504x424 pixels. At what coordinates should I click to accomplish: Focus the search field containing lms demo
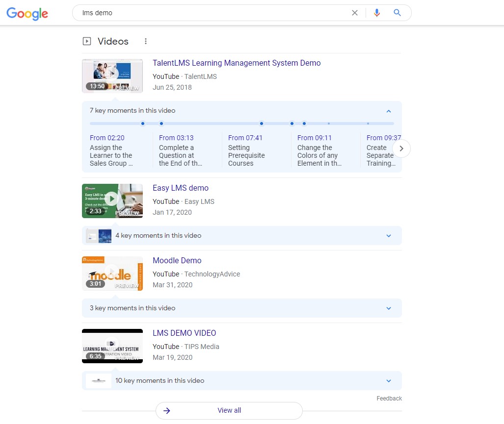[212, 13]
